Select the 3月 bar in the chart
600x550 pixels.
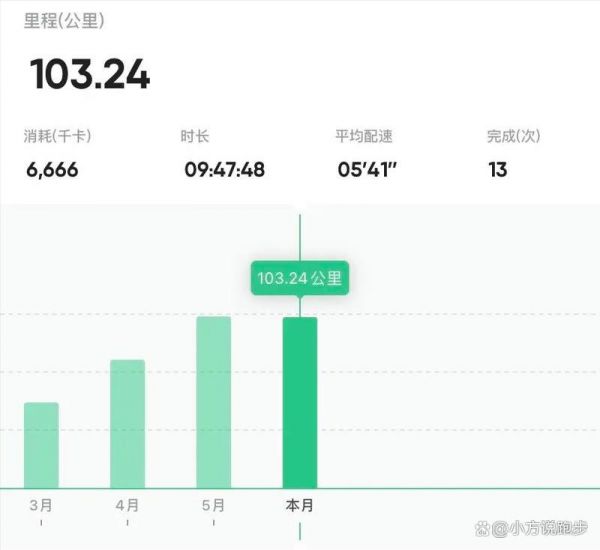click(41, 445)
